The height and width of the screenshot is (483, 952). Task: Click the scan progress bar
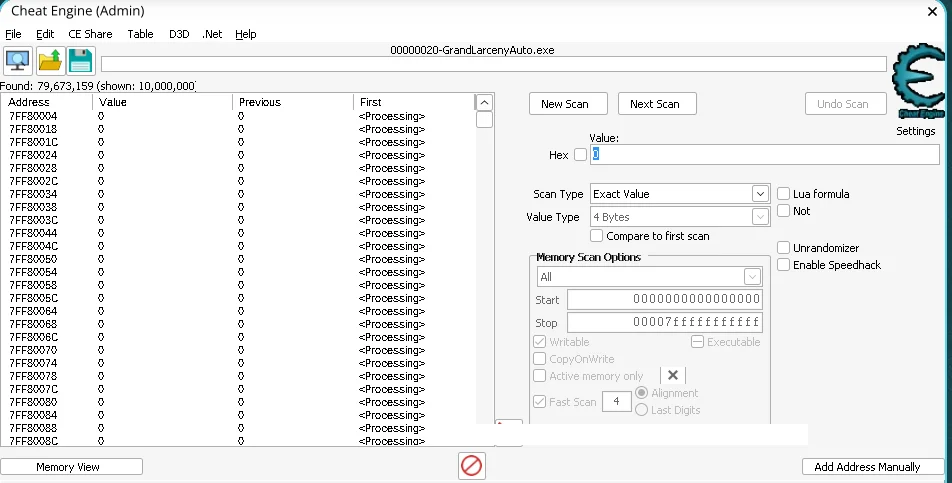point(494,64)
